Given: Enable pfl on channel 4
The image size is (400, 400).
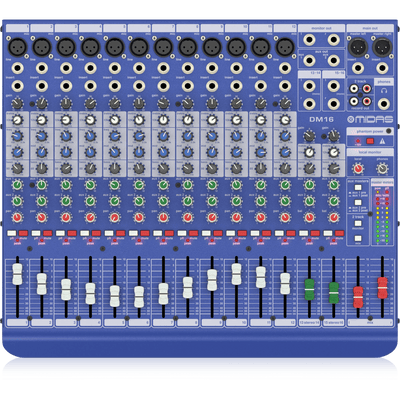Looking at the screenshot, I should coord(85,233).
